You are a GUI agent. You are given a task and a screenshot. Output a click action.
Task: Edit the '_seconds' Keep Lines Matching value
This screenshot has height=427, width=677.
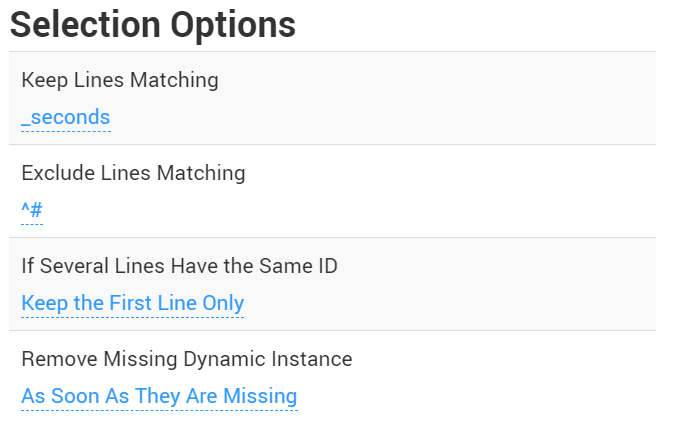[x=65, y=117]
